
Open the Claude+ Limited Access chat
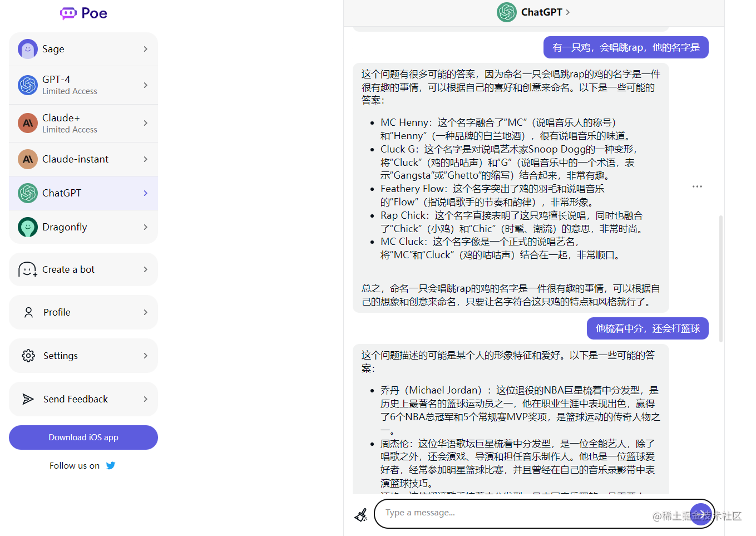click(x=83, y=123)
